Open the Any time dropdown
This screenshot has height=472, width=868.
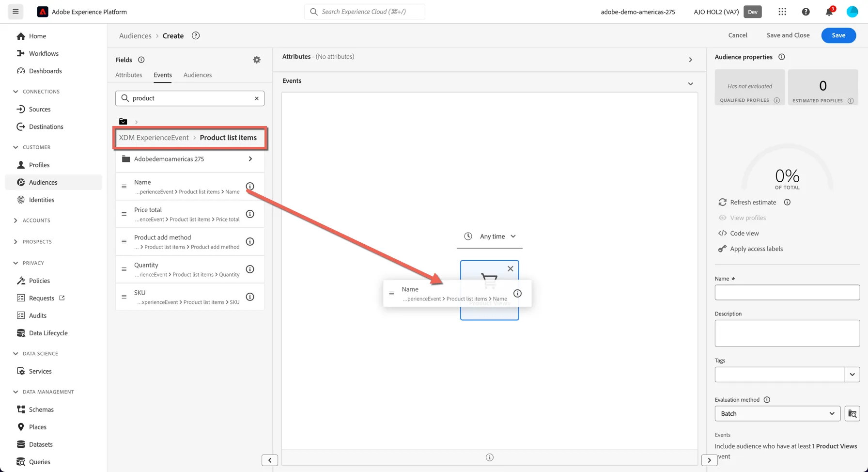490,236
